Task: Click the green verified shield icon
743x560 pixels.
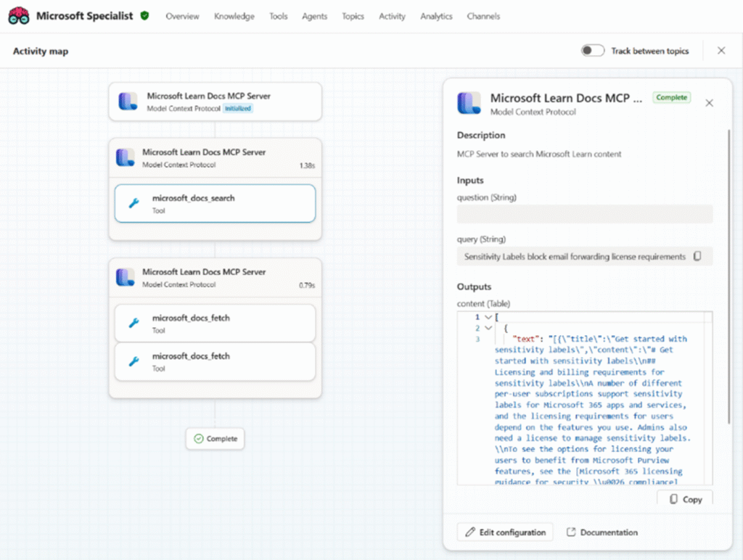Action: [x=145, y=16]
